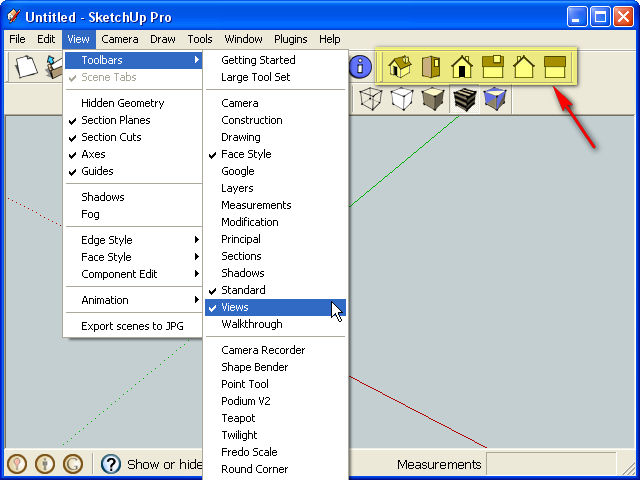This screenshot has height=480, width=640.
Task: Click the New document toolbar icon
Action: click(27, 67)
